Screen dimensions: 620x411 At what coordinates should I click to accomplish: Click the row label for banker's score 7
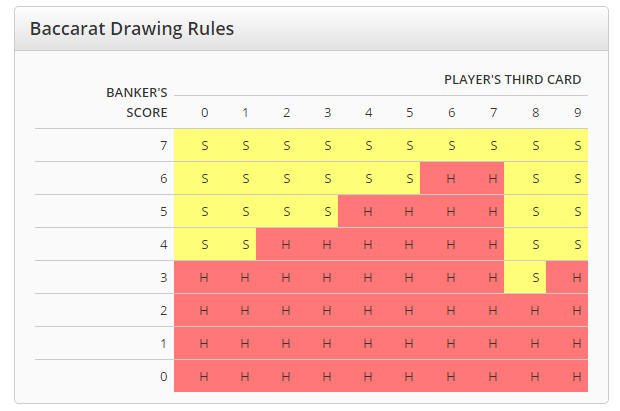(164, 146)
